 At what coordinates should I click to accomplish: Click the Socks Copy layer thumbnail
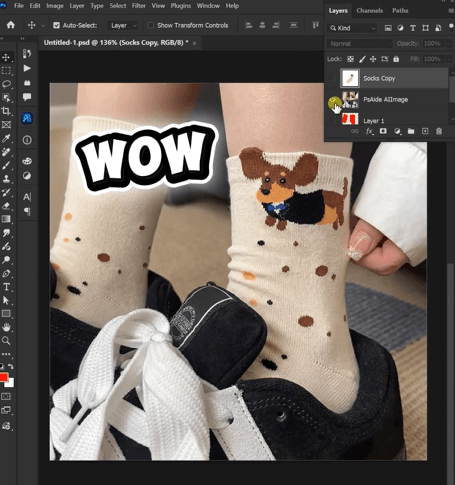[350, 78]
